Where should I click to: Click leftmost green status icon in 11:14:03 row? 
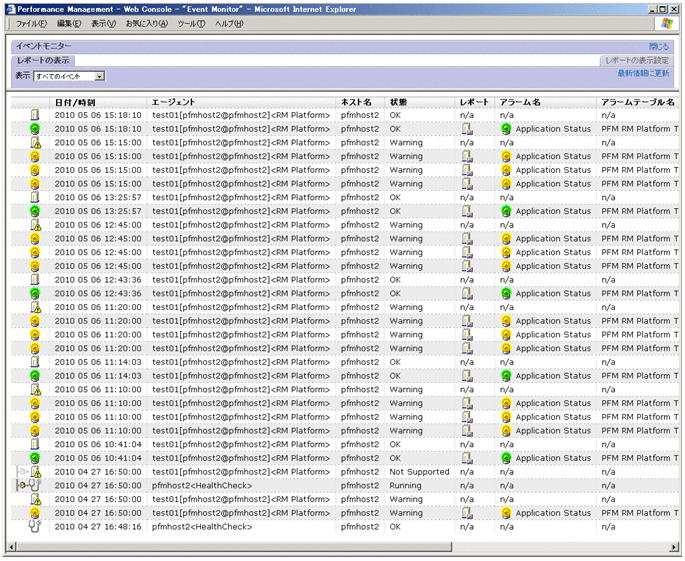35,376
